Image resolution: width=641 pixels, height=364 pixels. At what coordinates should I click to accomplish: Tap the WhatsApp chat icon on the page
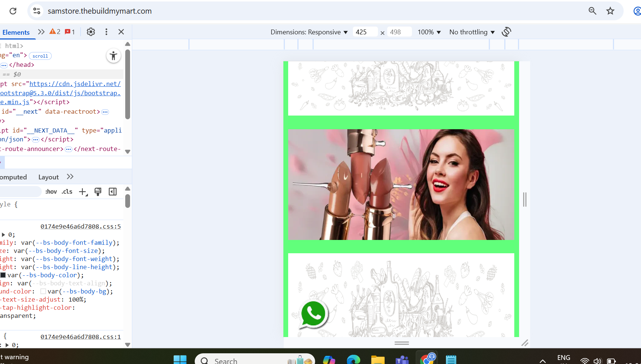click(313, 314)
